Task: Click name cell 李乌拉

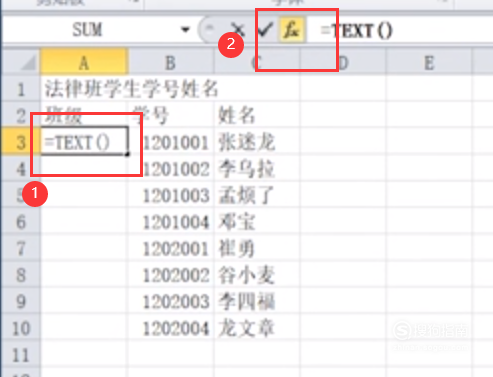Action: 257,169
